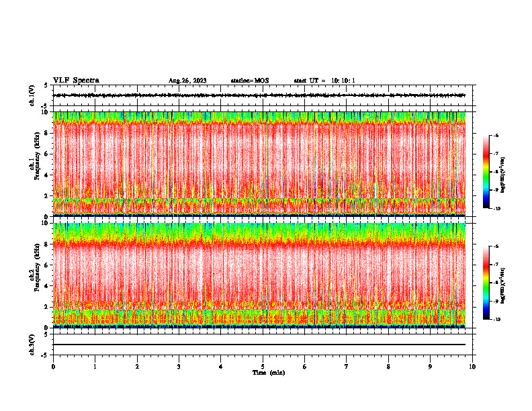Click the "4" kHz tick of ch.2 spectrogram
This screenshot has width=532, height=411.
47,286
